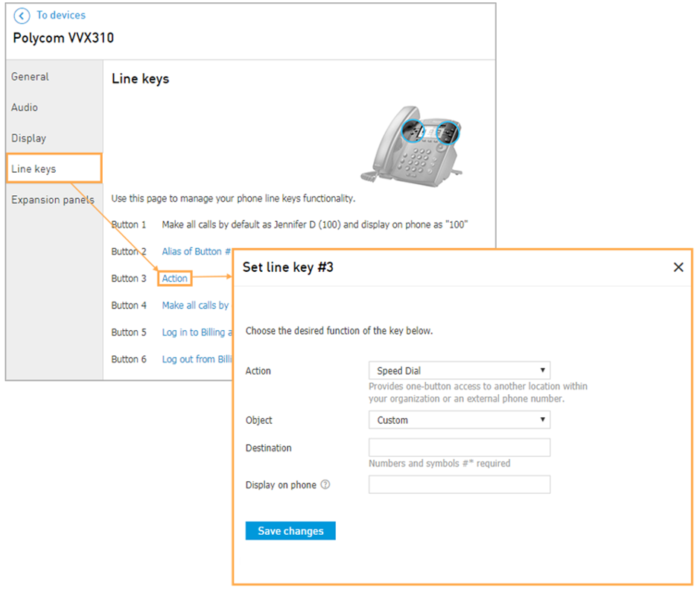This screenshot has height=593, width=700.
Task: Go to Expansion panels tab
Action: [x=54, y=200]
